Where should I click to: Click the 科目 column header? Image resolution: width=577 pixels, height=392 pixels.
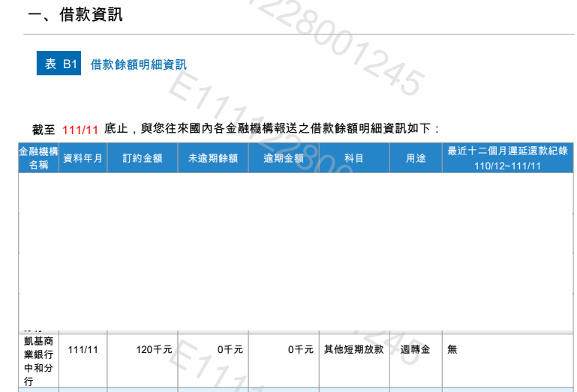point(353,158)
